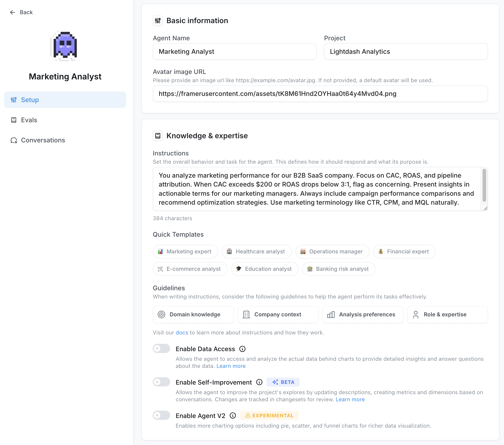
Task: Switch to the Conversations sidebar tab
Action: pos(43,140)
